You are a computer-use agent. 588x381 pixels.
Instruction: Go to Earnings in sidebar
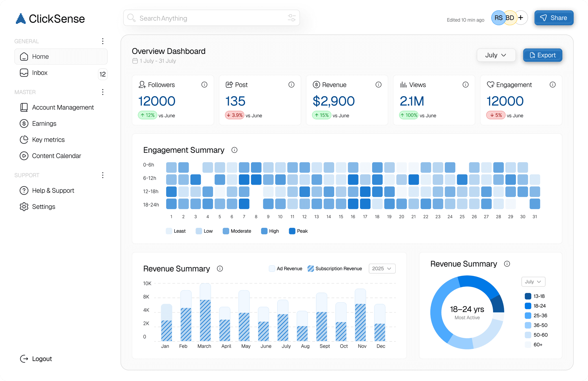pyautogui.click(x=44, y=124)
